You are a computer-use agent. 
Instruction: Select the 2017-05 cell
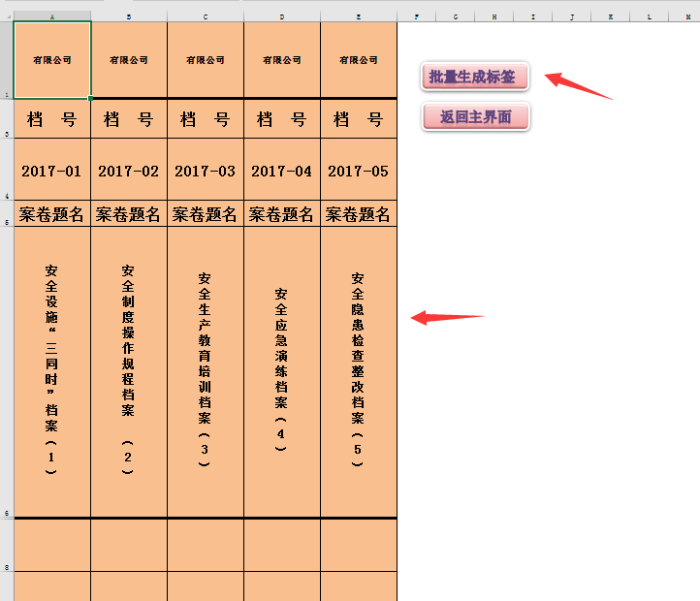tap(359, 170)
